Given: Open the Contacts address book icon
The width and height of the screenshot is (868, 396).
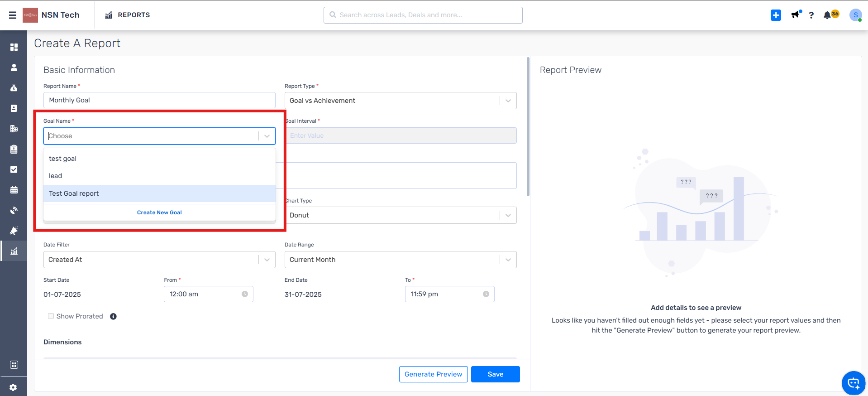Looking at the screenshot, I should tap(14, 108).
